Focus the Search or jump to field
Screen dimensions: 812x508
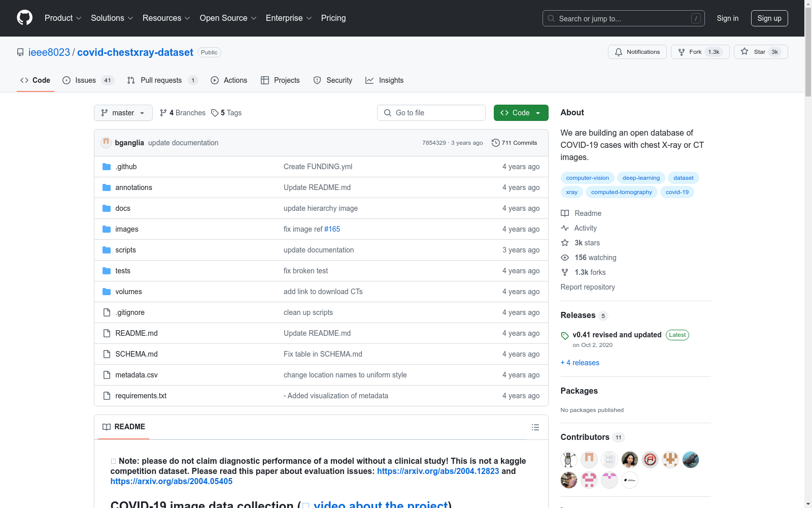[x=624, y=18]
